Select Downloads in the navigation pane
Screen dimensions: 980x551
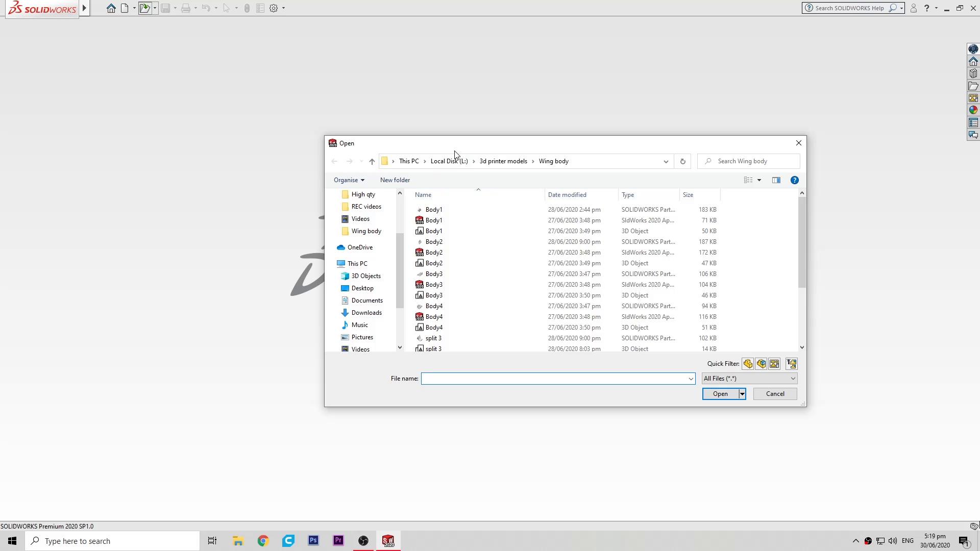[366, 313]
